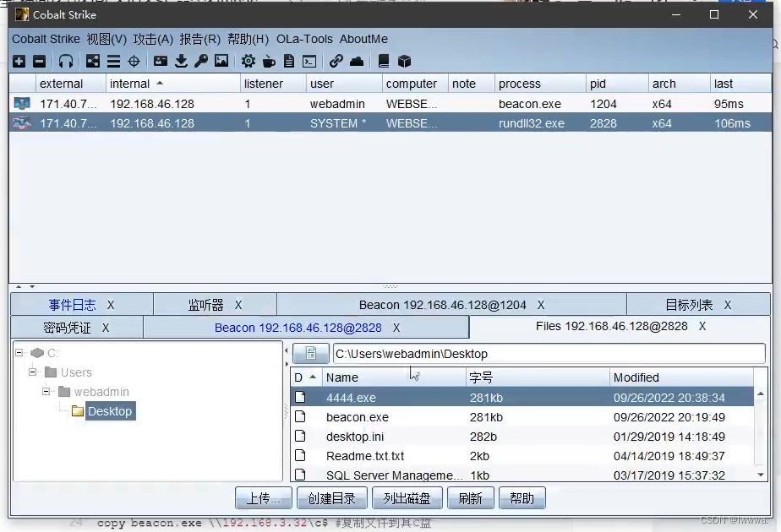Click the 帮助 button at bottom
The image size is (781, 532).
[522, 498]
